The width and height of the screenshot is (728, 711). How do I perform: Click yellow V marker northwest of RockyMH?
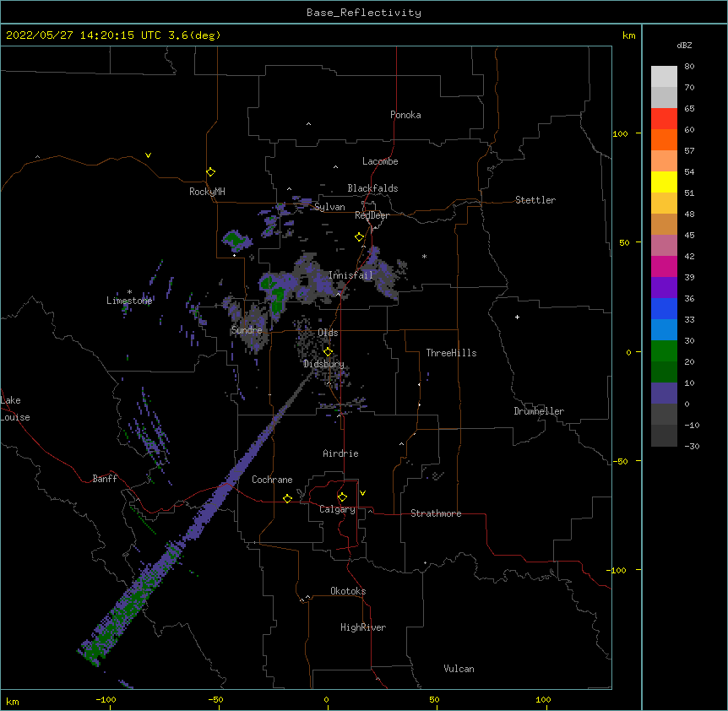148,155
